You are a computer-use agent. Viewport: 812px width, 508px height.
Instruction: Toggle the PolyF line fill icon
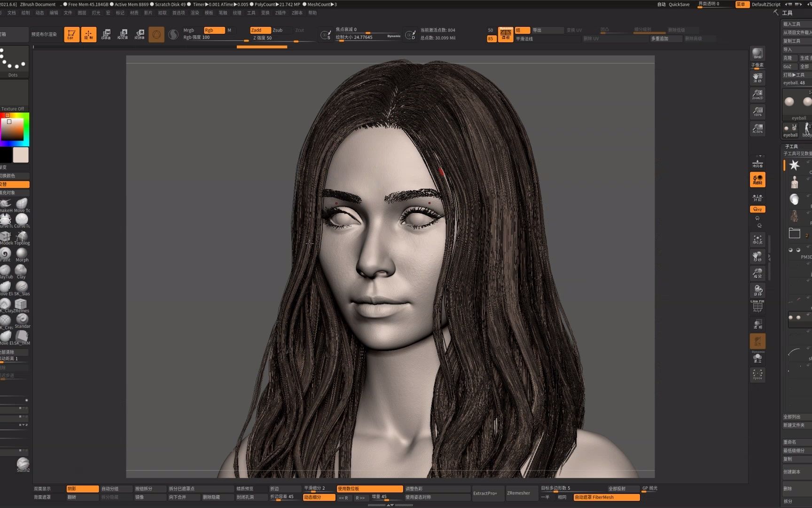click(x=757, y=307)
